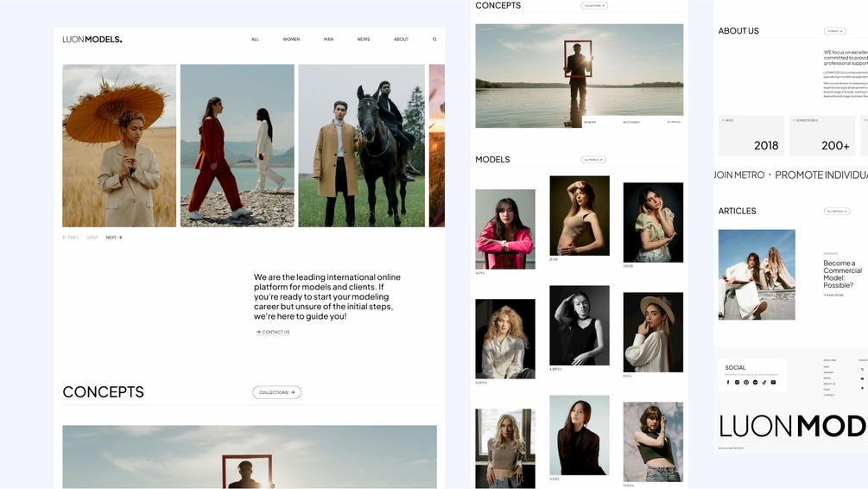Viewport: 868px width, 489px height.
Task: Click the MODELS section heading
Action: [492, 160]
